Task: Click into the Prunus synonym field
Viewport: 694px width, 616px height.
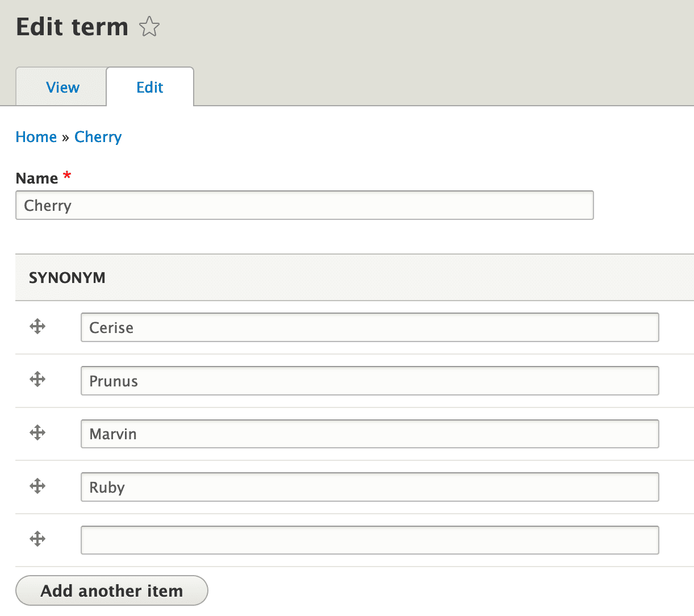Action: pyautogui.click(x=370, y=381)
